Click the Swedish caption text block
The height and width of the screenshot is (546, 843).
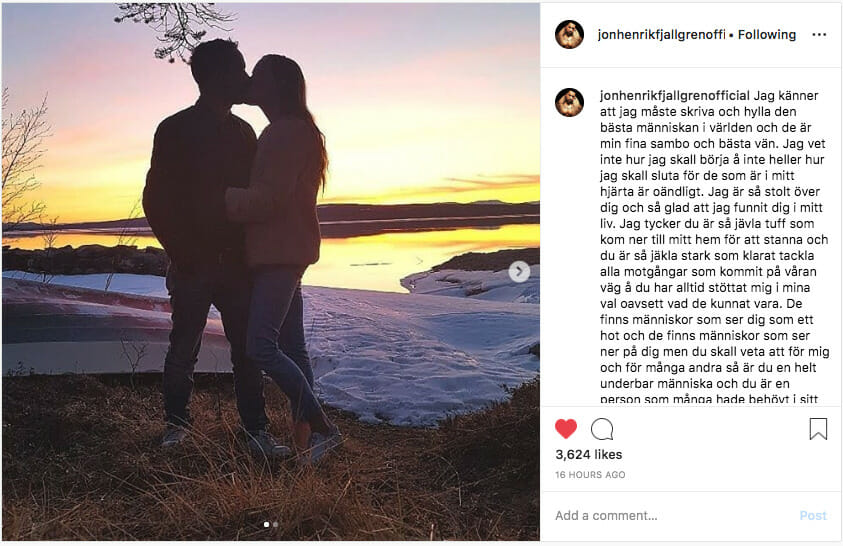coord(714,247)
